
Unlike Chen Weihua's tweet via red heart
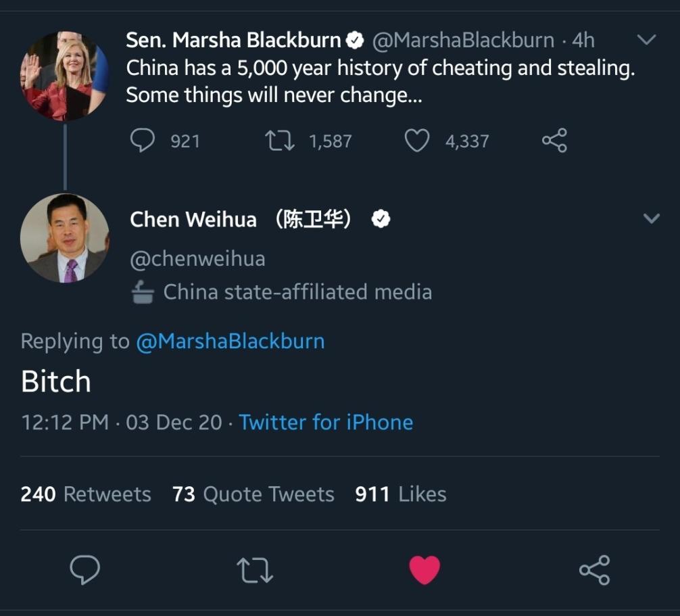424,570
